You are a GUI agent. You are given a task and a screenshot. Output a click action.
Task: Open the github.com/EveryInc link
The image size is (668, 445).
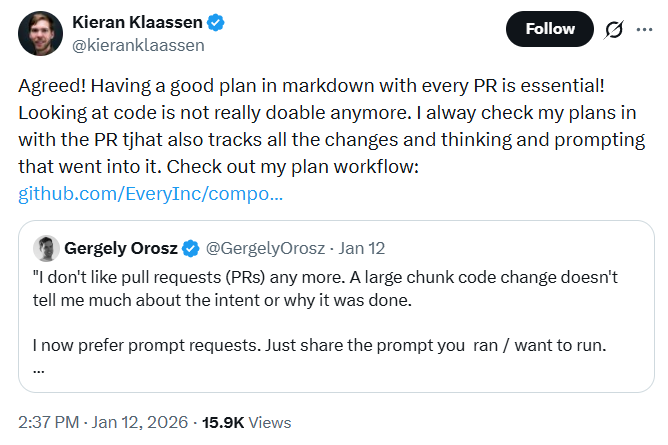(x=151, y=192)
